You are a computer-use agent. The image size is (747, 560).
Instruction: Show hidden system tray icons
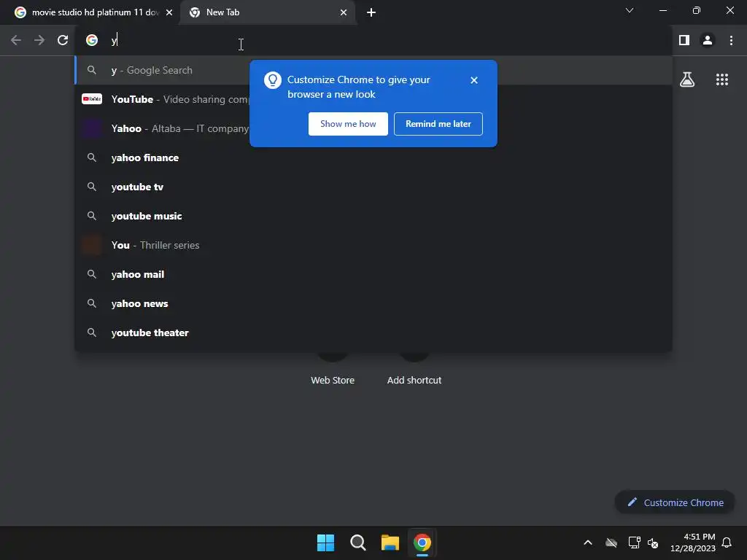(x=588, y=542)
